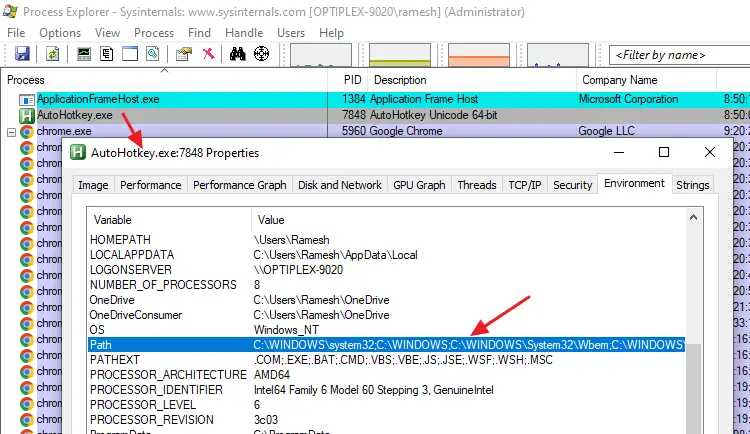Click the crosshair Find Window's Process icon
The width and height of the screenshot is (750, 434).
click(261, 54)
